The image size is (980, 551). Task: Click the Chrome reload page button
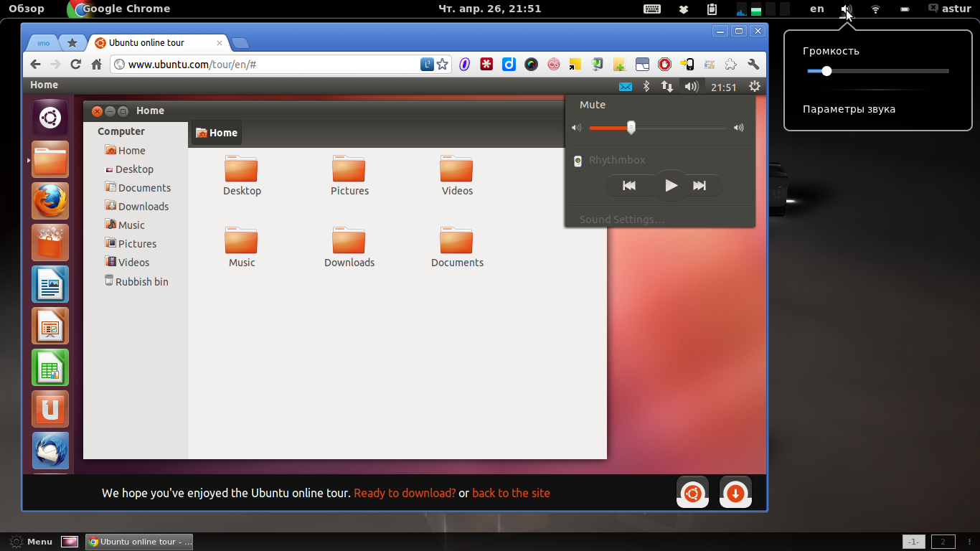click(75, 65)
